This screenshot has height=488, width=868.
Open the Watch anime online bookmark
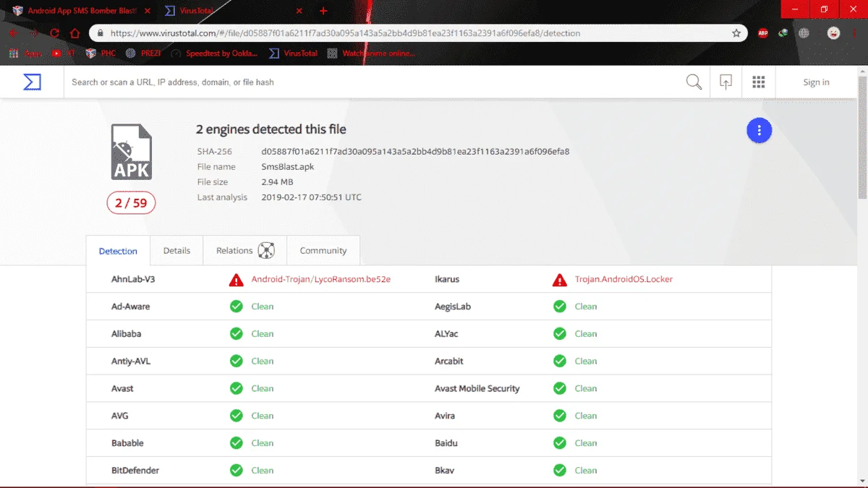tap(372, 53)
